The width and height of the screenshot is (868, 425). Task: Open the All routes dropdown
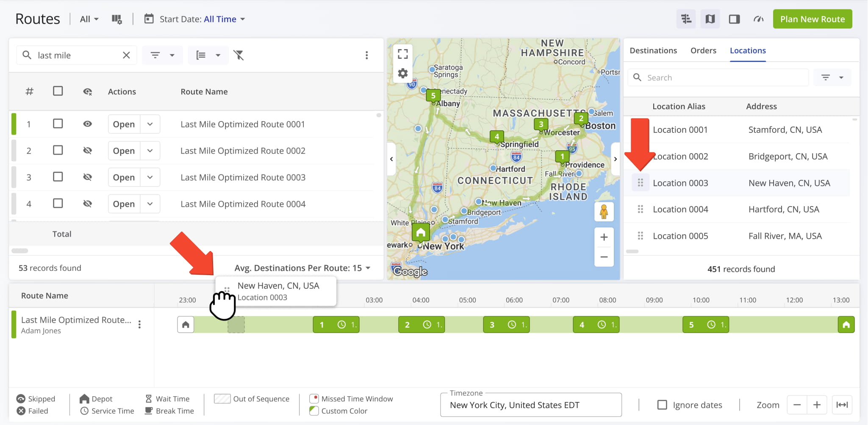89,19
